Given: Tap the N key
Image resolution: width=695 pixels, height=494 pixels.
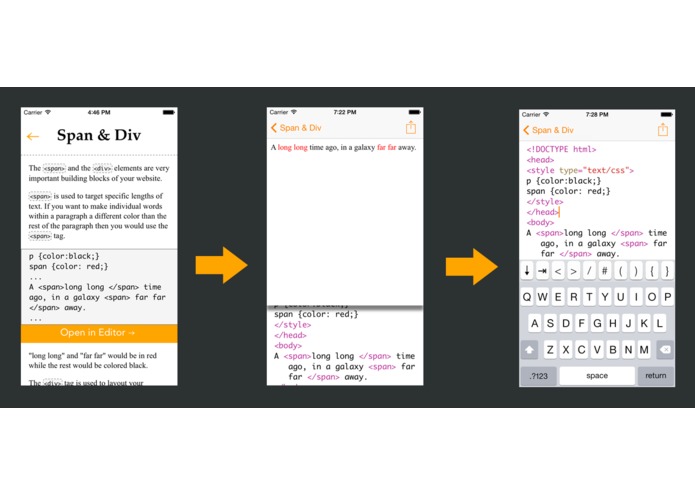Looking at the screenshot, I should (x=629, y=350).
